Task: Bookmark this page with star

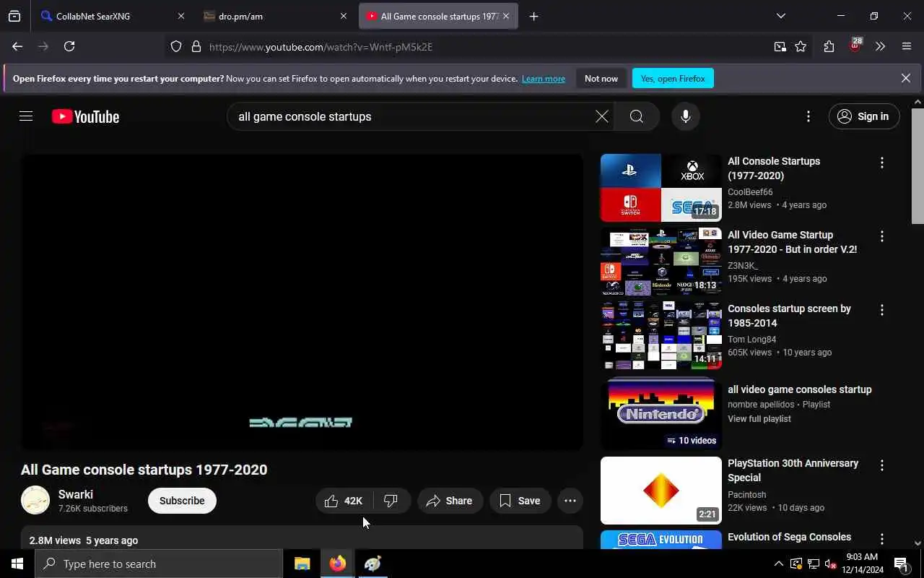Action: 801,47
